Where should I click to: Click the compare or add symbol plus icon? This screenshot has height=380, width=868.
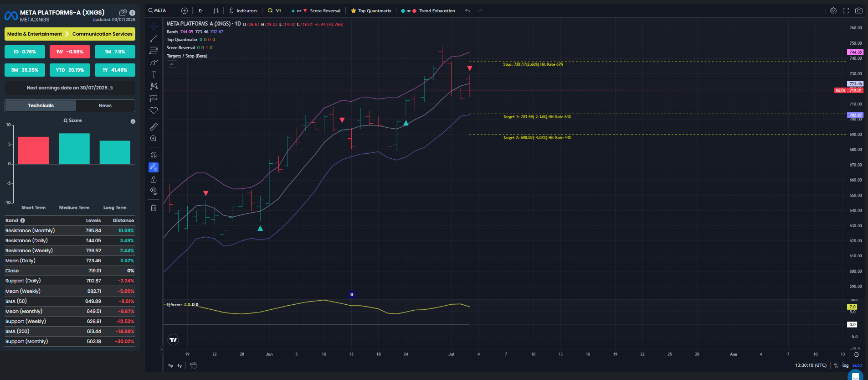click(185, 10)
